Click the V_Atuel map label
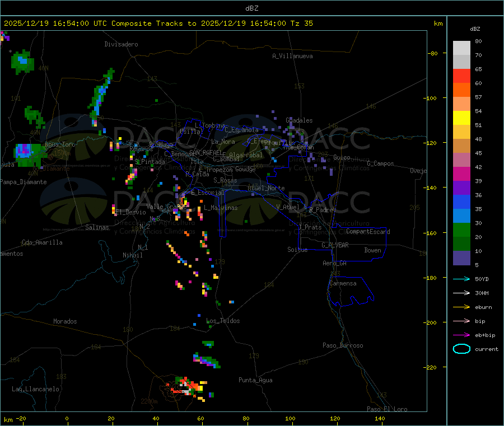Screen dimensions: 504x426 coord(288,207)
